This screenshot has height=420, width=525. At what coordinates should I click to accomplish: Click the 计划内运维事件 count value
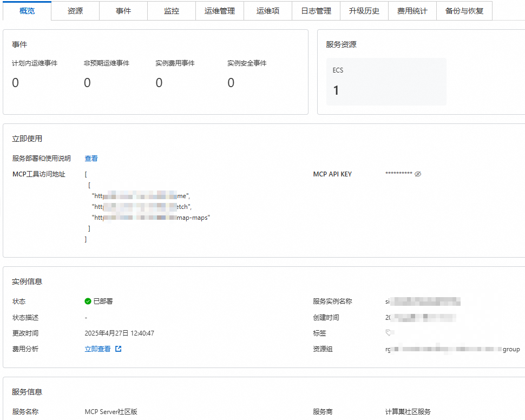[x=15, y=83]
